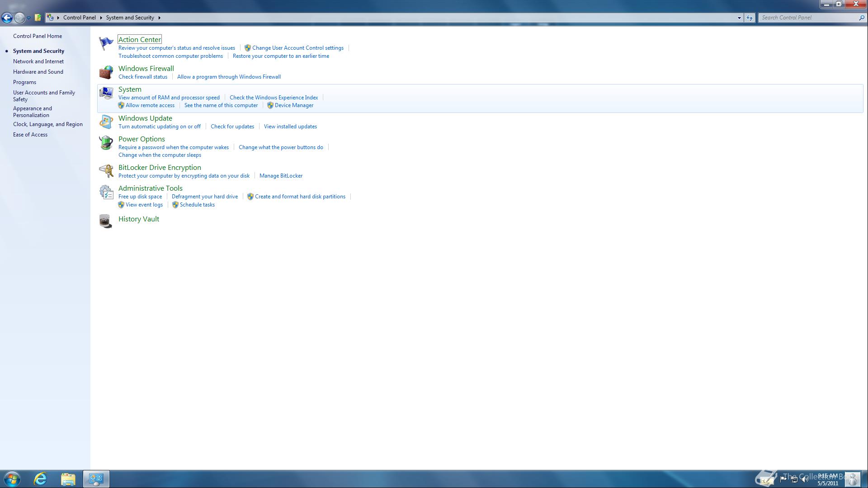Screen dimensions: 868x488
Task: Open Device Manager link
Action: coord(294,105)
